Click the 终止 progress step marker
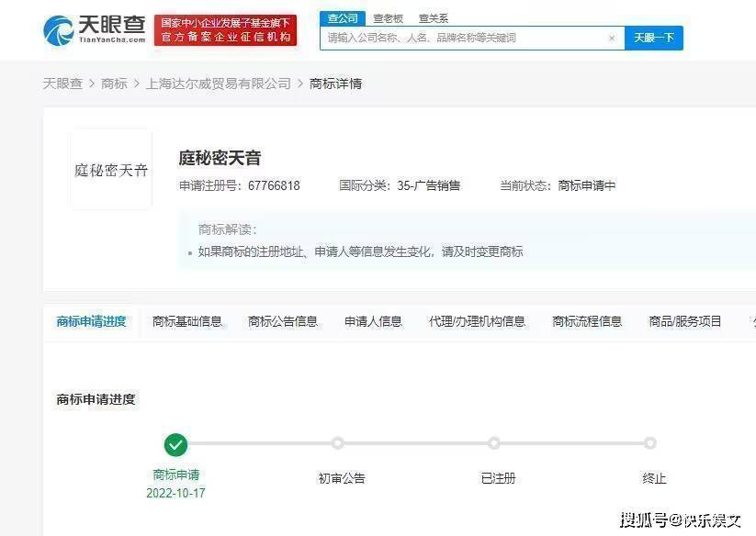Screen dimensions: 756x536 [x=650, y=443]
